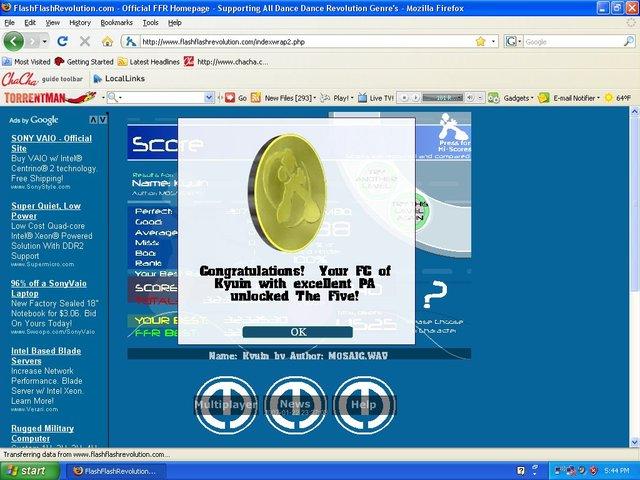
Task: Click the ad previous arrow beside Ads by Google
Action: 93,120
